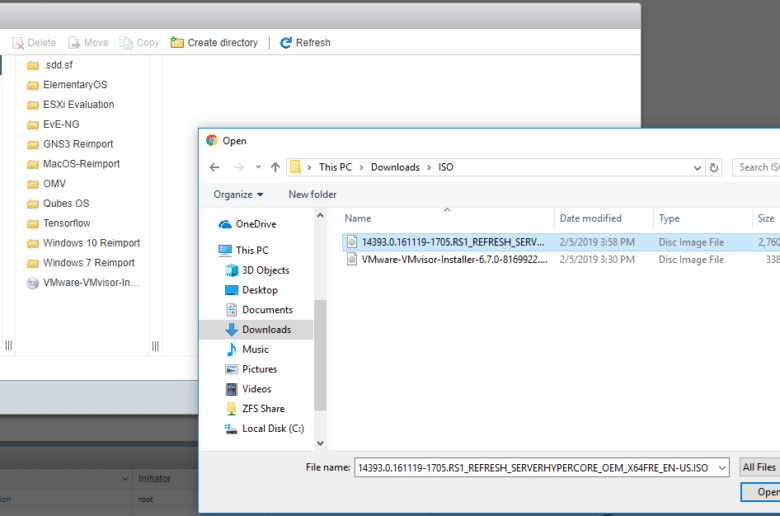
Task: Sort files by the Name column
Action: coord(448,218)
